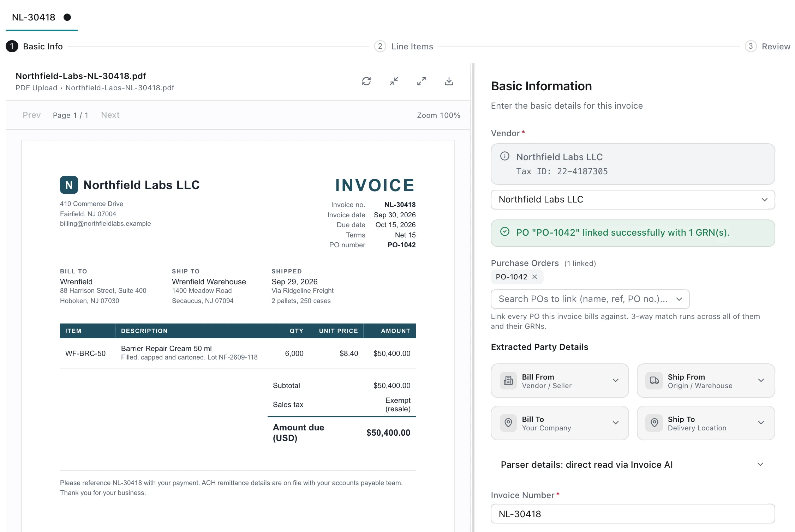Click the Bill To location pin icon
Screen dimensions: 795x532
point(508,423)
